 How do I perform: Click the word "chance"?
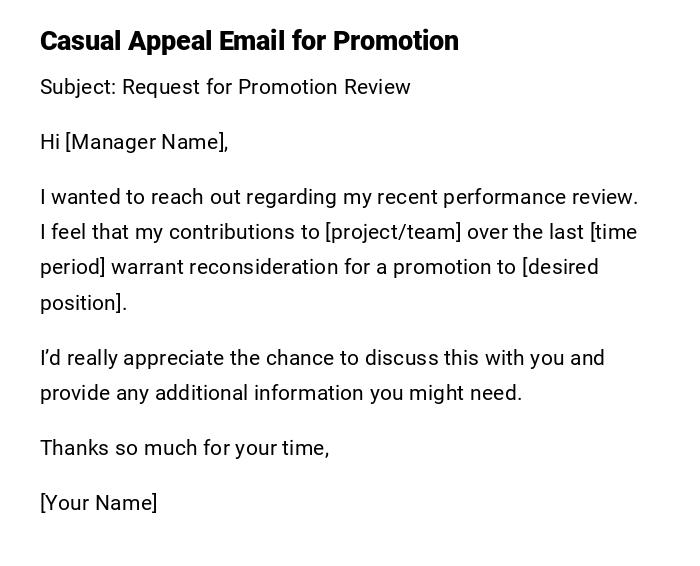point(297,358)
